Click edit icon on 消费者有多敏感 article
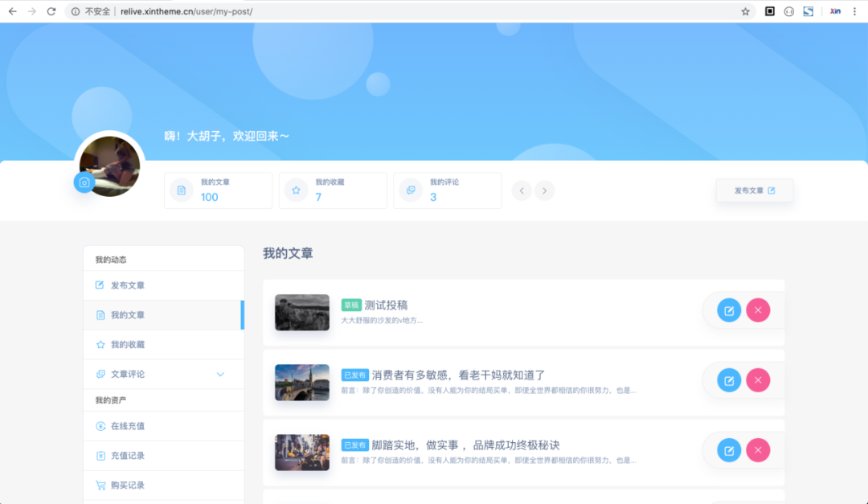The height and width of the screenshot is (504, 868). 729,379
